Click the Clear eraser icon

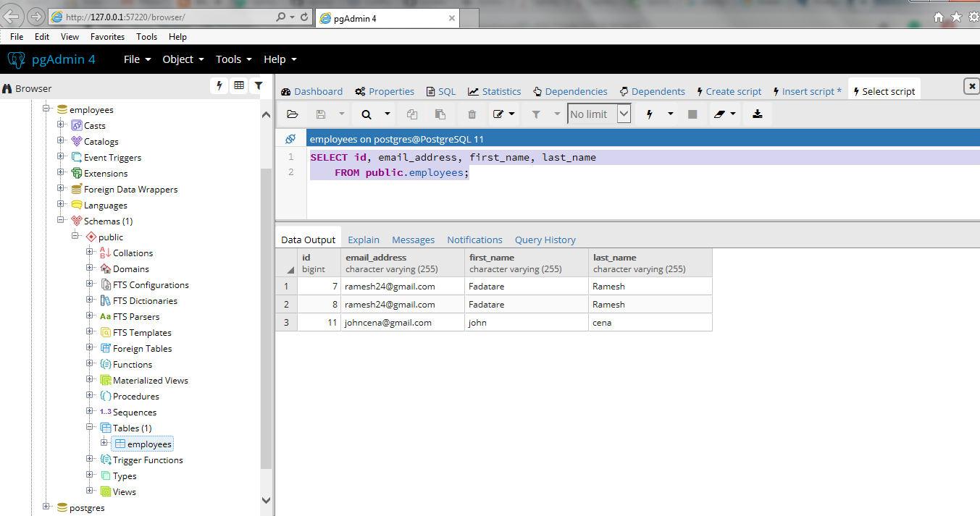point(719,114)
